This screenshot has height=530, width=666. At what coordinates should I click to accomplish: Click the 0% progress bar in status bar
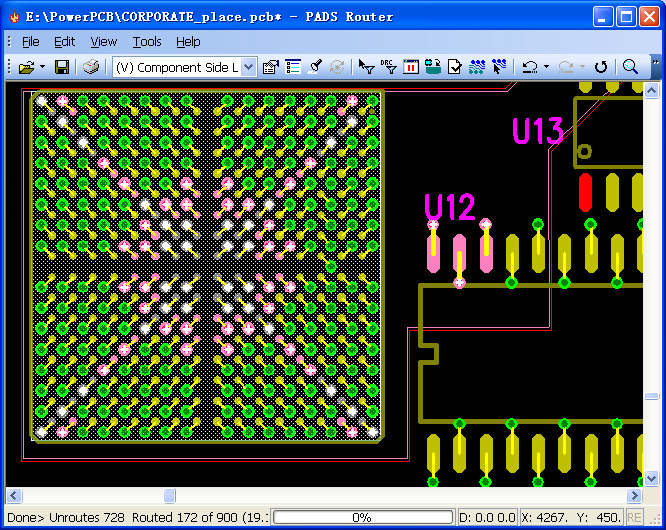coord(361,517)
